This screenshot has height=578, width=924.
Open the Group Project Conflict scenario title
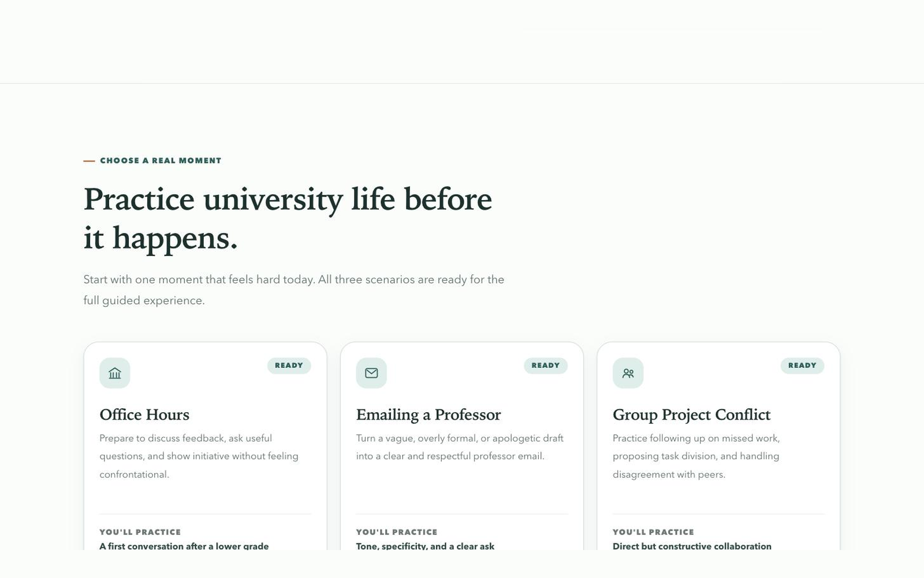691,415
